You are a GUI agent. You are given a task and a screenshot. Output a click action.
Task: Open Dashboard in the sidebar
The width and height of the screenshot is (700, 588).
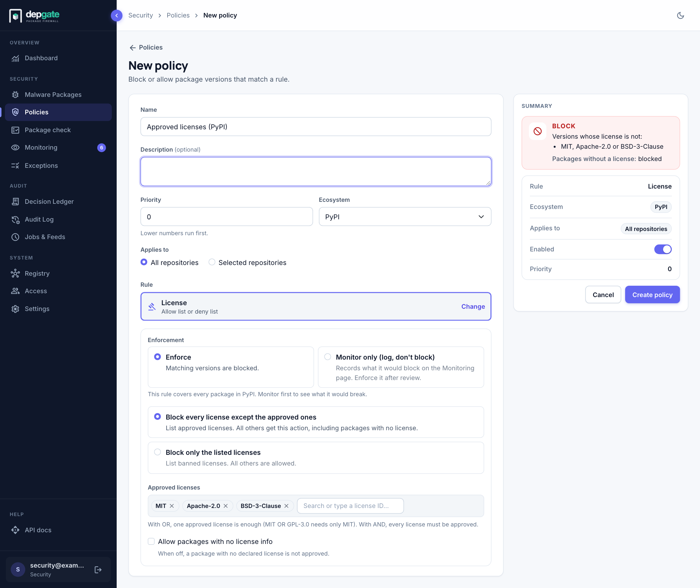[x=58, y=58]
